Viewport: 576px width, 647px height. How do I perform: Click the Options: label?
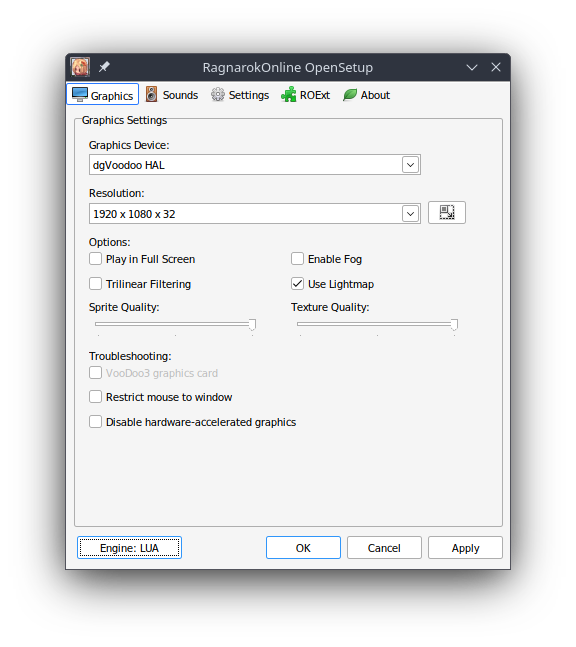coord(109,242)
